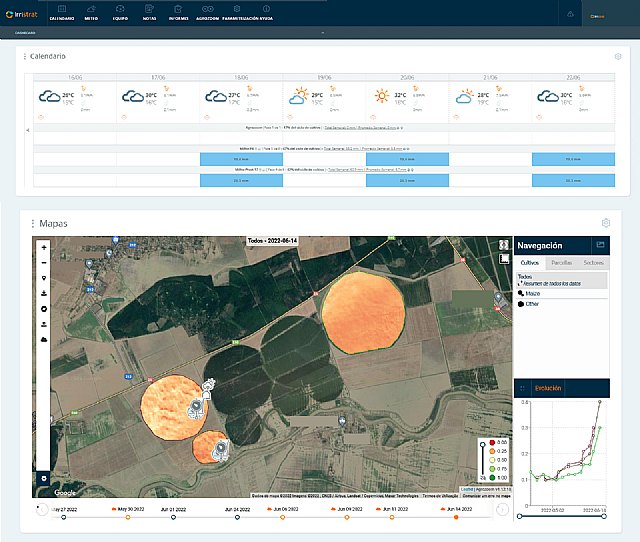Zoom out on the map

pyautogui.click(x=43, y=262)
